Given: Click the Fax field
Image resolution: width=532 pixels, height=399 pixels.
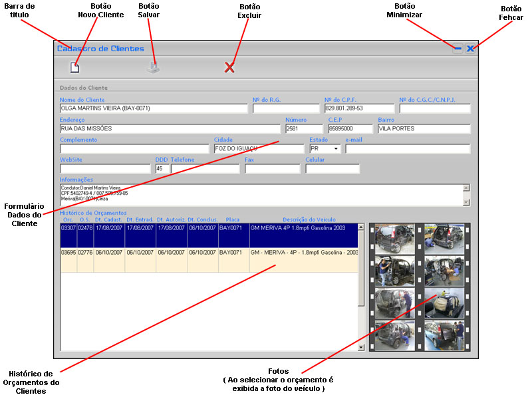Looking at the screenshot, I should tap(273, 169).
